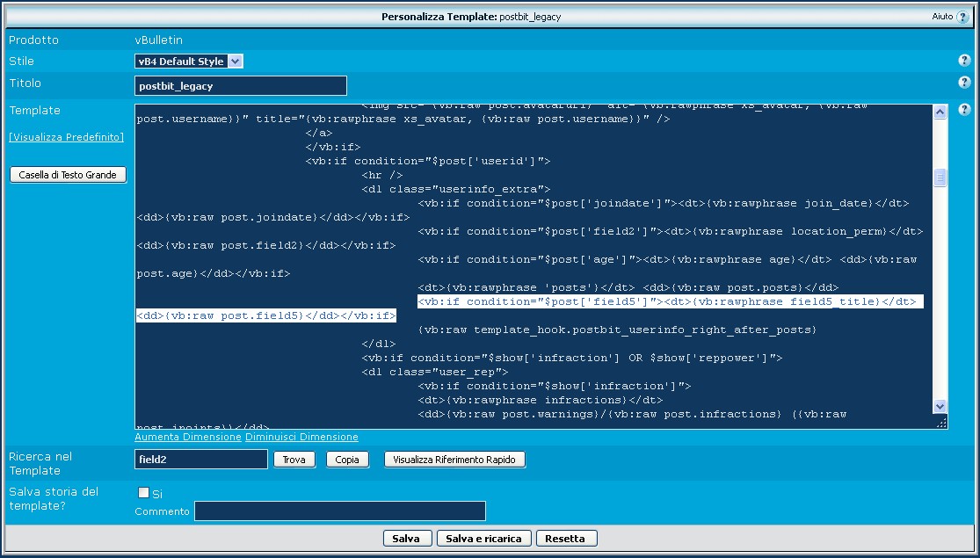The width and height of the screenshot is (980, 558).
Task: Click the Aiuto help icon in header
Action: (962, 17)
